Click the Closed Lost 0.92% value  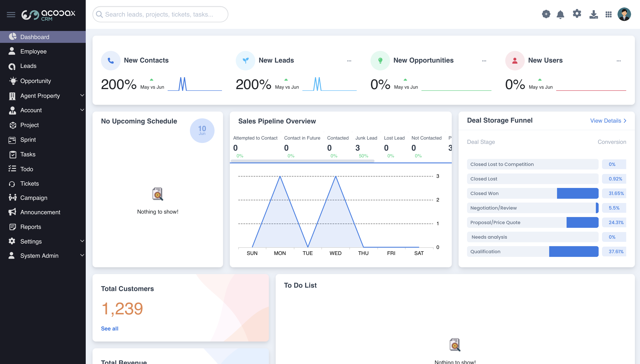tap(615, 179)
